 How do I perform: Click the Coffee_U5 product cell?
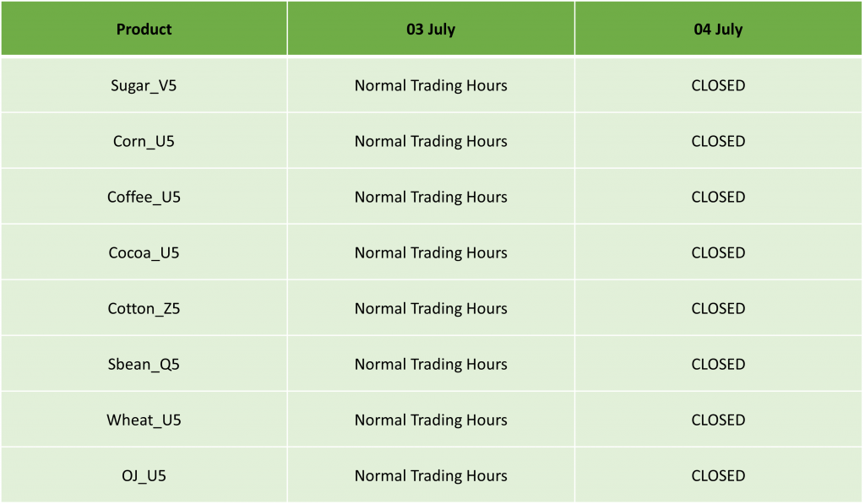(144, 197)
